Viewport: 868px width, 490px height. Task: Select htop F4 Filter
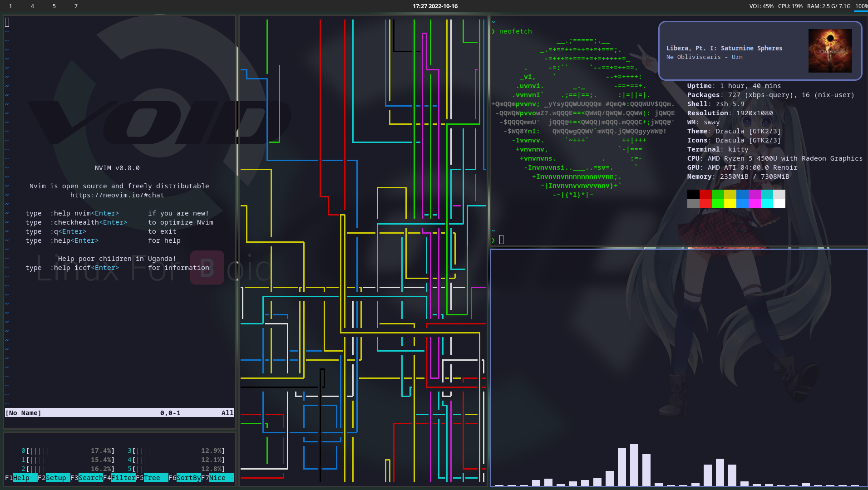pos(119,478)
